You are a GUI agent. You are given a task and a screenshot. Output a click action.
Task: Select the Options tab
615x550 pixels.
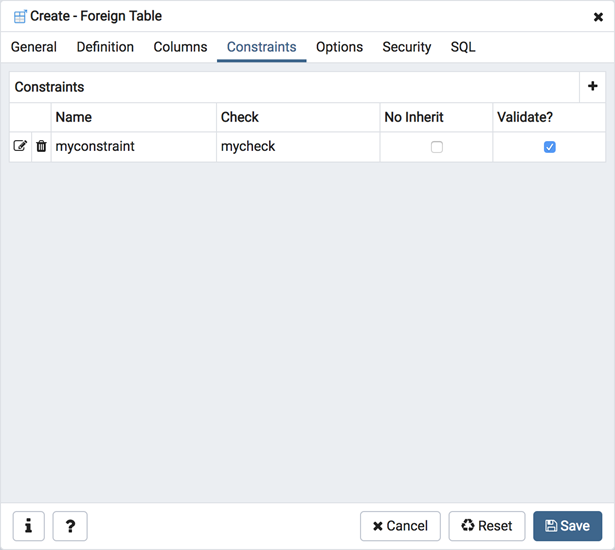click(x=339, y=47)
